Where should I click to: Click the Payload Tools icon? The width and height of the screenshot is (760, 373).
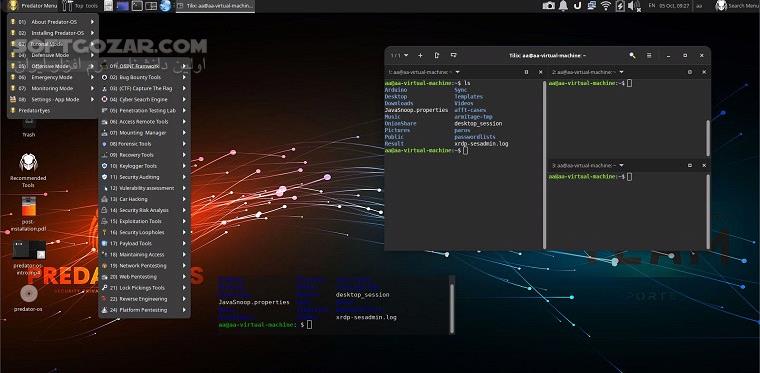click(104, 243)
